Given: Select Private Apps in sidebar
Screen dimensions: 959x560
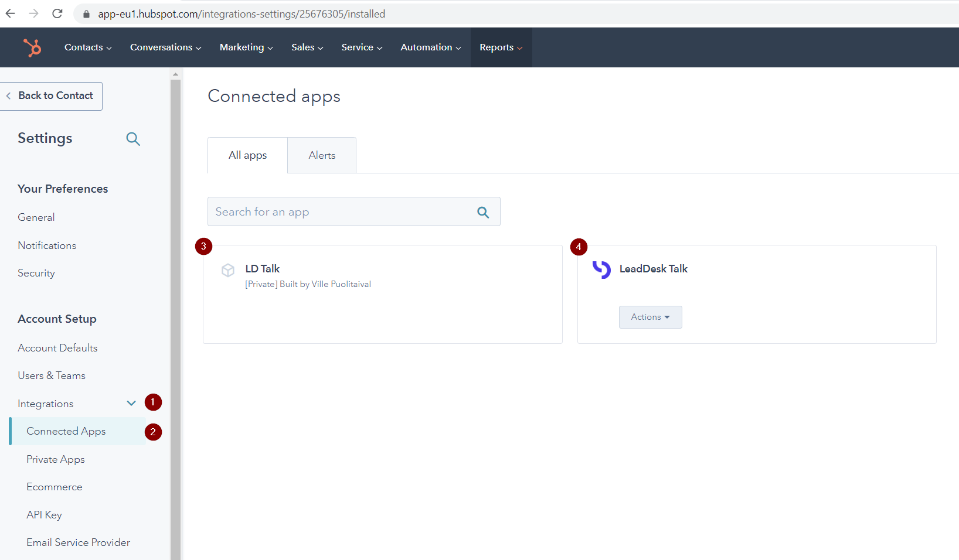Looking at the screenshot, I should [56, 459].
